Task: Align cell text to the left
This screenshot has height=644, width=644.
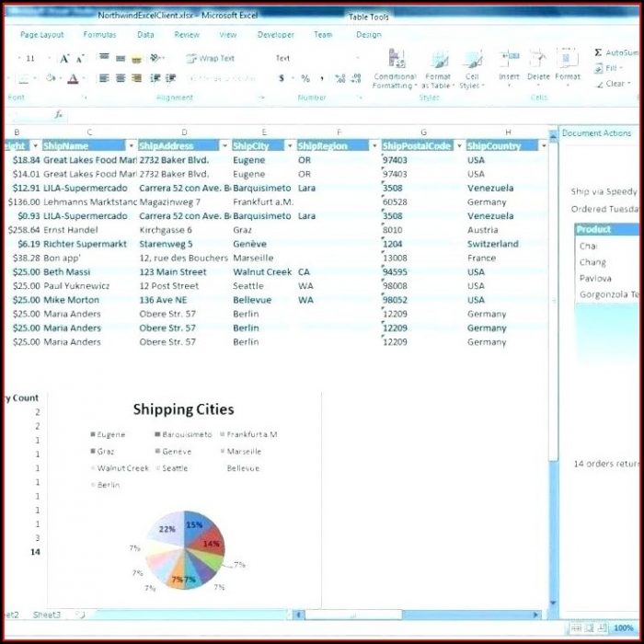Action: tap(104, 77)
